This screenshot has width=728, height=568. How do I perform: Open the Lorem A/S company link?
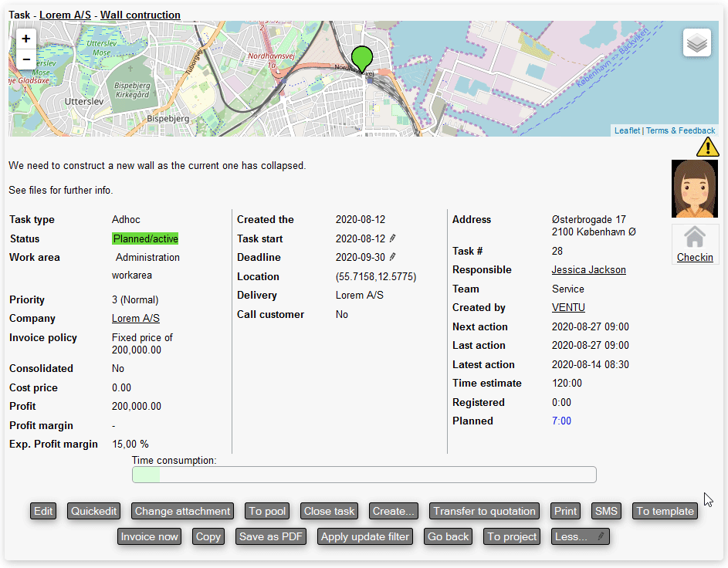click(x=136, y=319)
